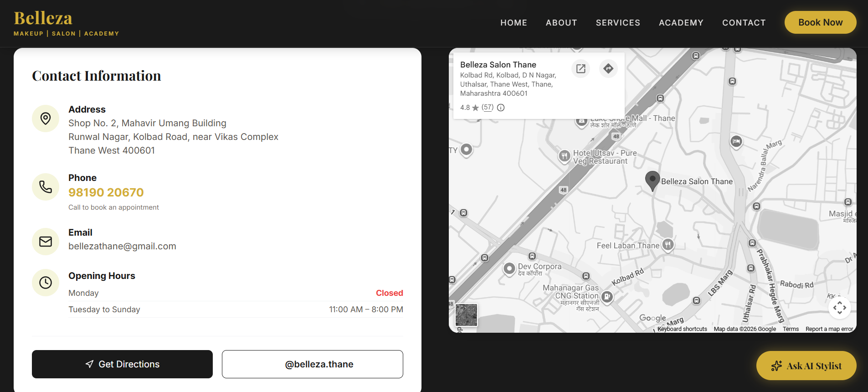
Task: Click the Lake Shore Mall marker
Action: [x=581, y=122]
